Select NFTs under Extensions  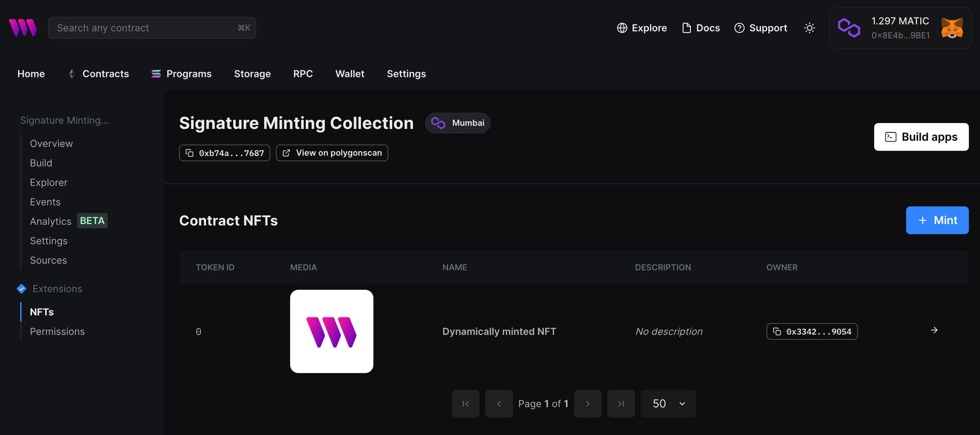tap(42, 312)
